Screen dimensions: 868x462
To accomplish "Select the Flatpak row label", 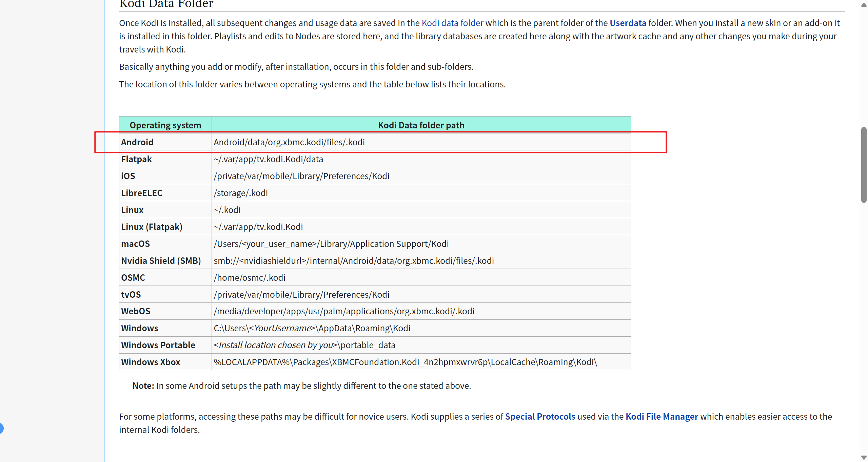I will point(136,159).
